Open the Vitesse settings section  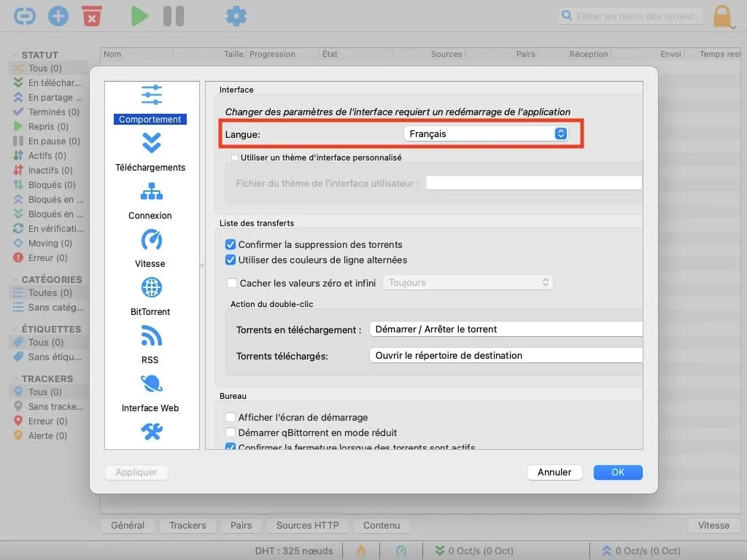[150, 249]
